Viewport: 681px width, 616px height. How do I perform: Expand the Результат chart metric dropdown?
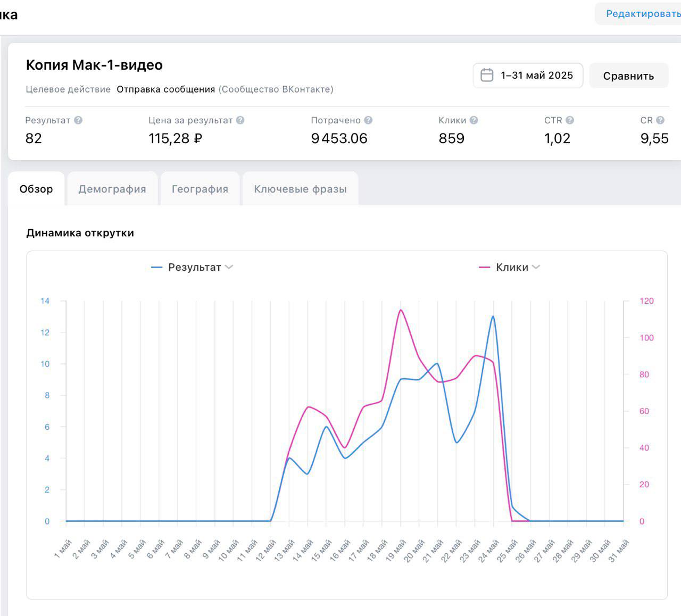(x=229, y=267)
